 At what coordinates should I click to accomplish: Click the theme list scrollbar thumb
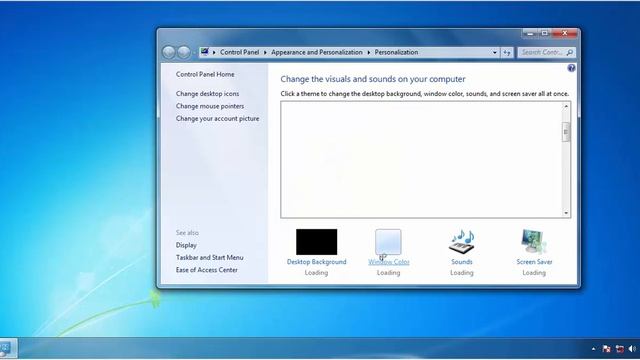[566, 132]
